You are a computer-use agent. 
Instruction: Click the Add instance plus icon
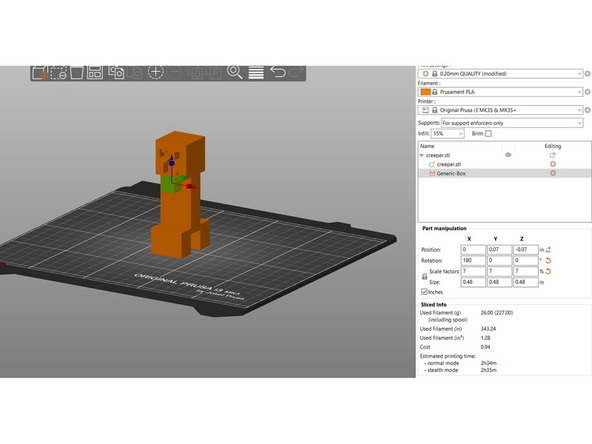[x=155, y=72]
